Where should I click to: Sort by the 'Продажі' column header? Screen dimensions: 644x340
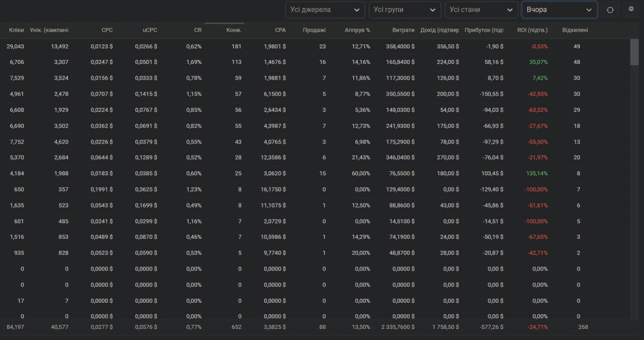point(314,30)
